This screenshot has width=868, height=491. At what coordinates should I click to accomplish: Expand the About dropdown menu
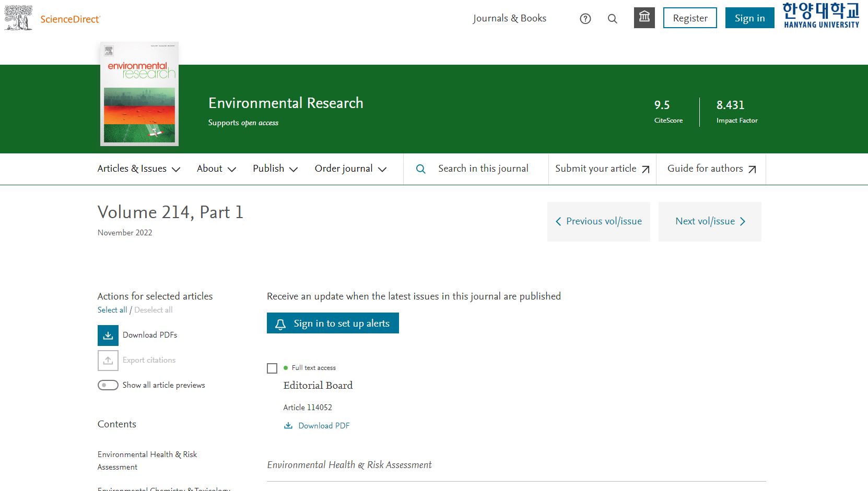[216, 169]
